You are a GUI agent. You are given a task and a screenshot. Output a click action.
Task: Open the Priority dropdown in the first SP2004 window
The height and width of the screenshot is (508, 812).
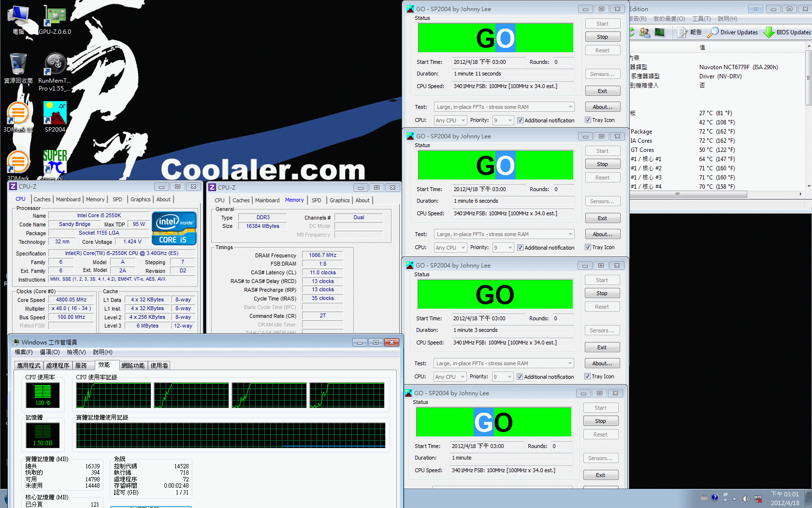tap(503, 120)
